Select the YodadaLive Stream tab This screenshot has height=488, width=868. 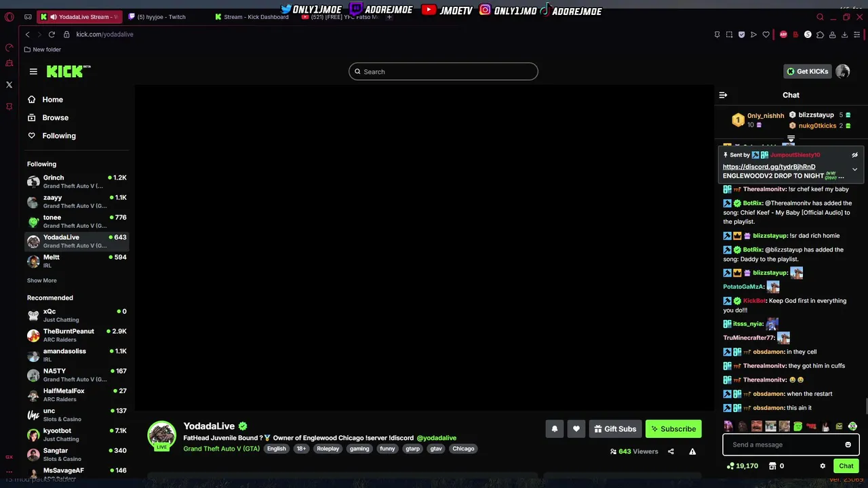(80, 17)
